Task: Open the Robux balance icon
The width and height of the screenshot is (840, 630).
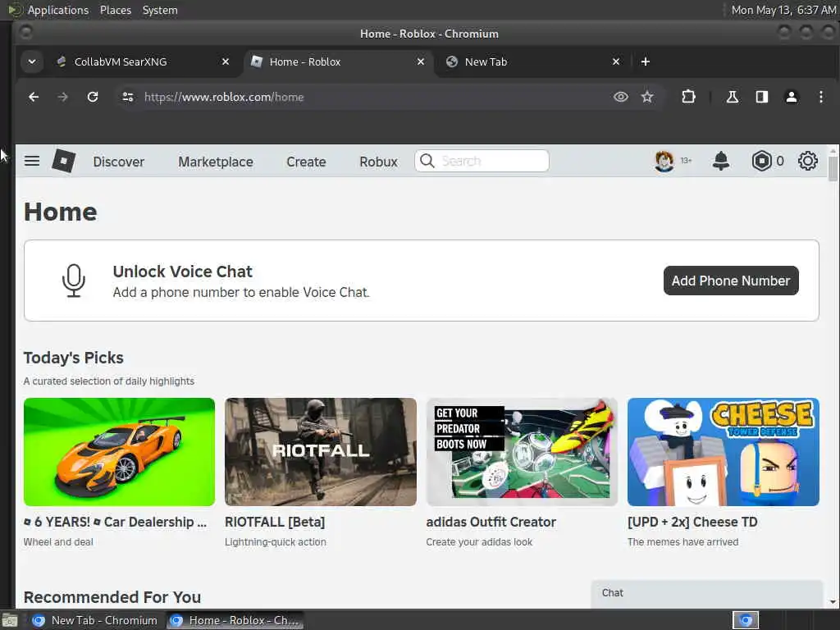Action: (x=761, y=161)
